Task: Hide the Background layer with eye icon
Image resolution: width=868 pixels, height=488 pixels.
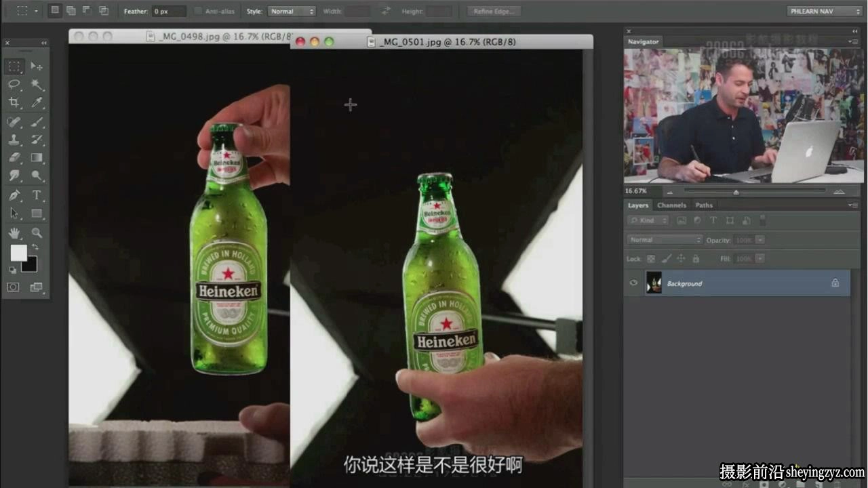Action: click(x=633, y=283)
